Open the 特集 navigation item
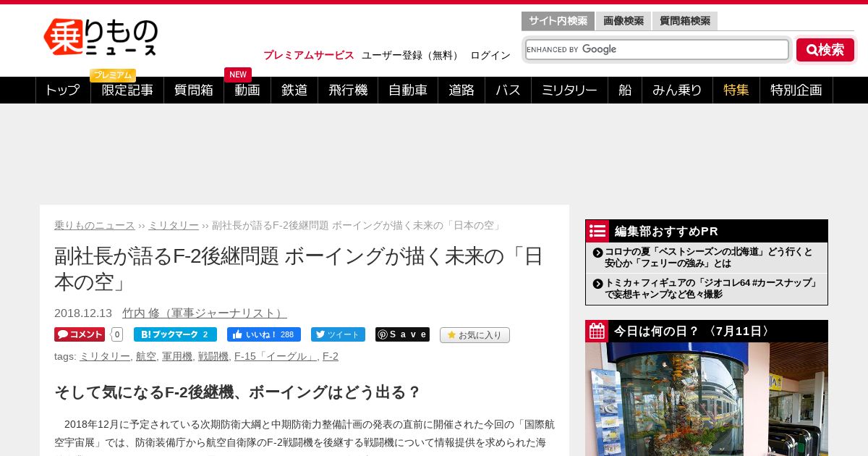868x456 pixels. point(736,90)
